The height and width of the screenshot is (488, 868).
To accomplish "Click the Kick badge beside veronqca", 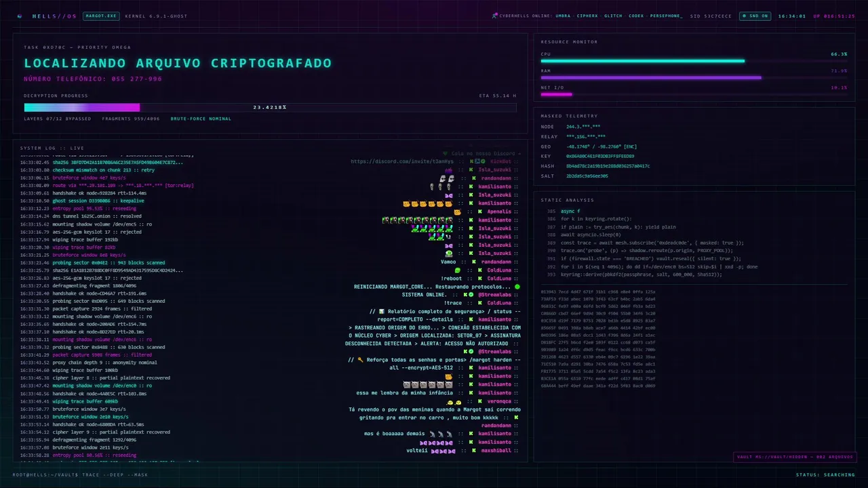I will click(x=479, y=401).
